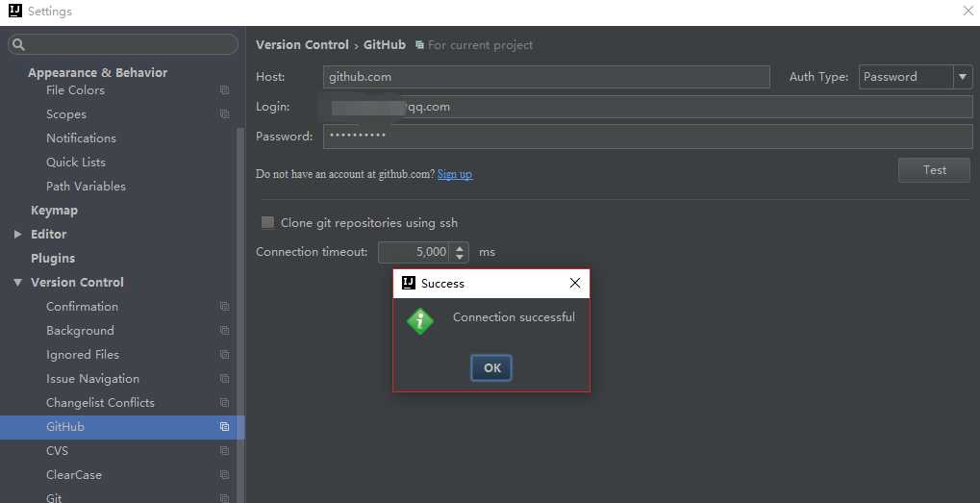The width and height of the screenshot is (980, 503).
Task: Click the IntelliJ logo in Settings title bar
Action: coord(14,11)
